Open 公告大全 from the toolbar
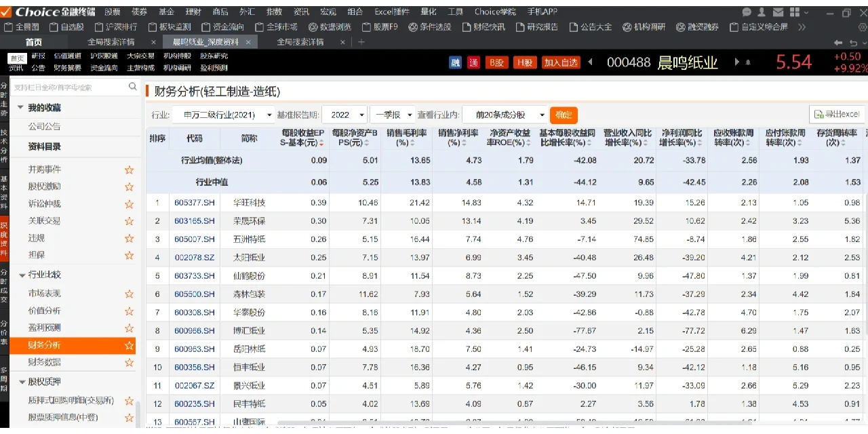 click(591, 27)
